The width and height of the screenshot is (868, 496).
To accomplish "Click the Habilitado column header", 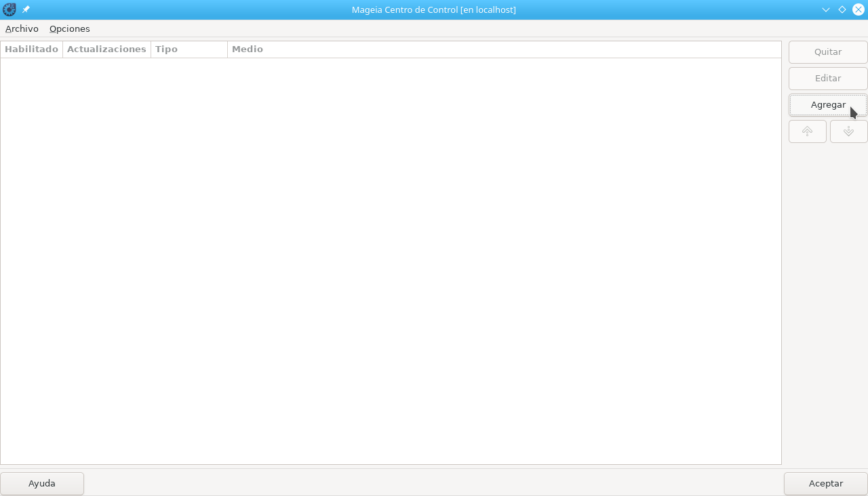I will click(32, 49).
